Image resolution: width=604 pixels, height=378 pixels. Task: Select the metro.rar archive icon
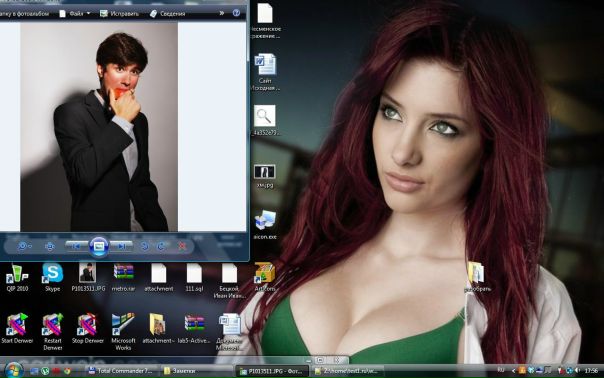pos(123,277)
